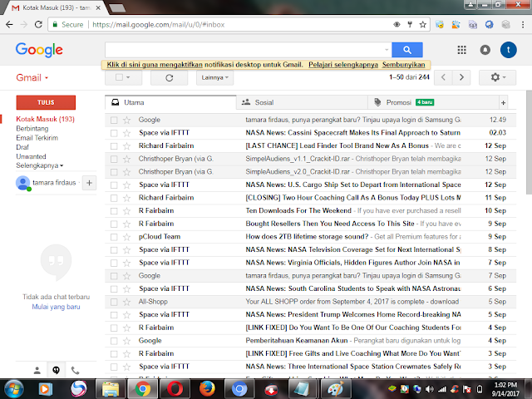Open search options dropdown arrow
Screen dimensions: 532x399
click(x=387, y=50)
